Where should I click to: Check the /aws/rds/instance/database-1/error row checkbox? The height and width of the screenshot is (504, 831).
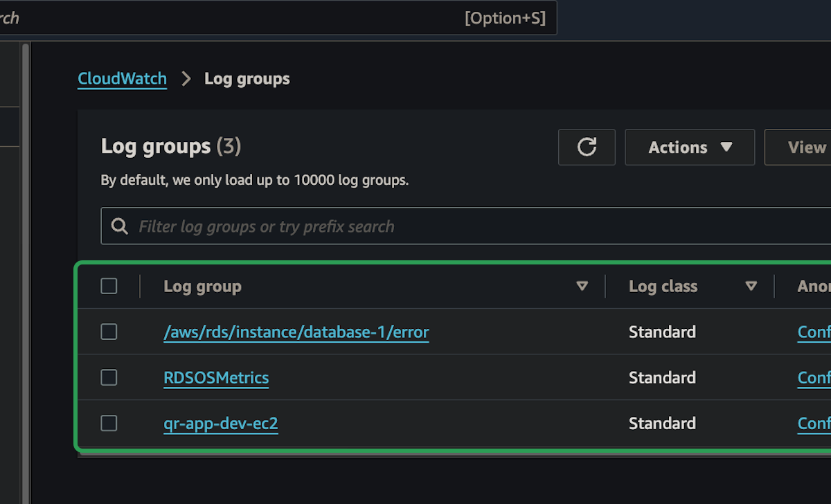109,332
